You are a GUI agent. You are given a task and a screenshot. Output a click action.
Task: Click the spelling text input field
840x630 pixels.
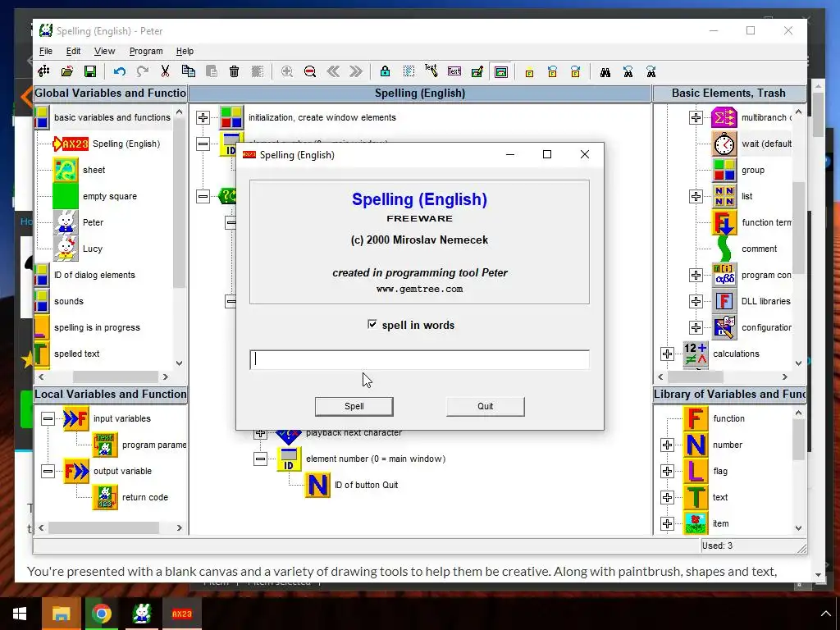(x=419, y=359)
